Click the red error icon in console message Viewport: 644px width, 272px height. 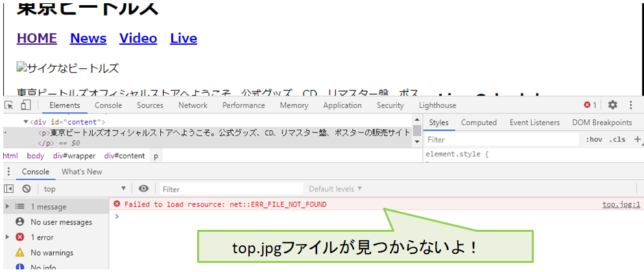117,204
